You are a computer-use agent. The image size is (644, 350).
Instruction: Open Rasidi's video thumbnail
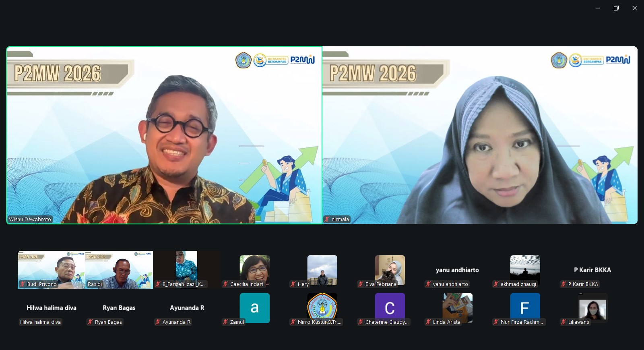[119, 269]
